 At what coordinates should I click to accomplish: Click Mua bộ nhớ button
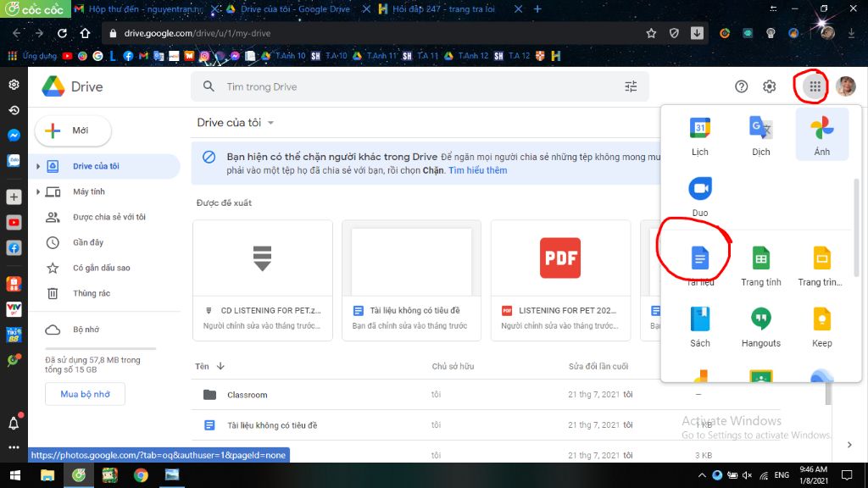[86, 394]
